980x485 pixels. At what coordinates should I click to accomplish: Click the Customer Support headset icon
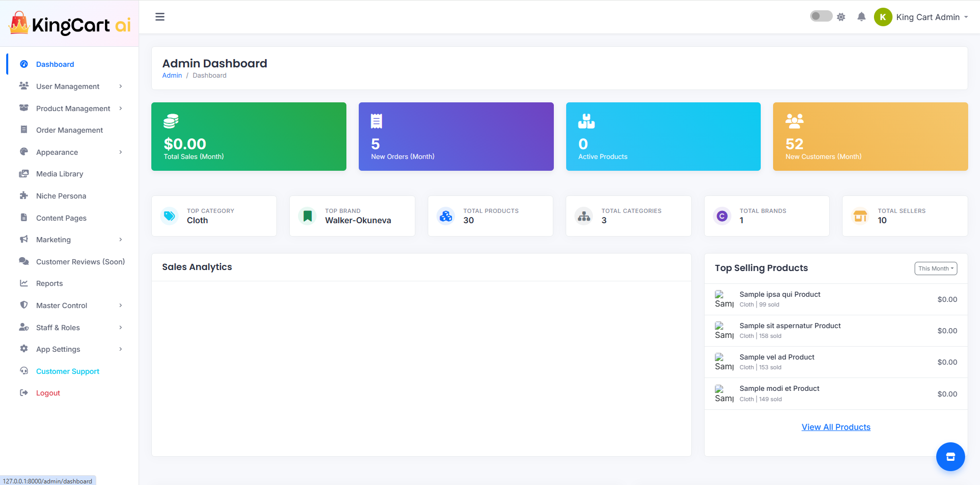(24, 371)
